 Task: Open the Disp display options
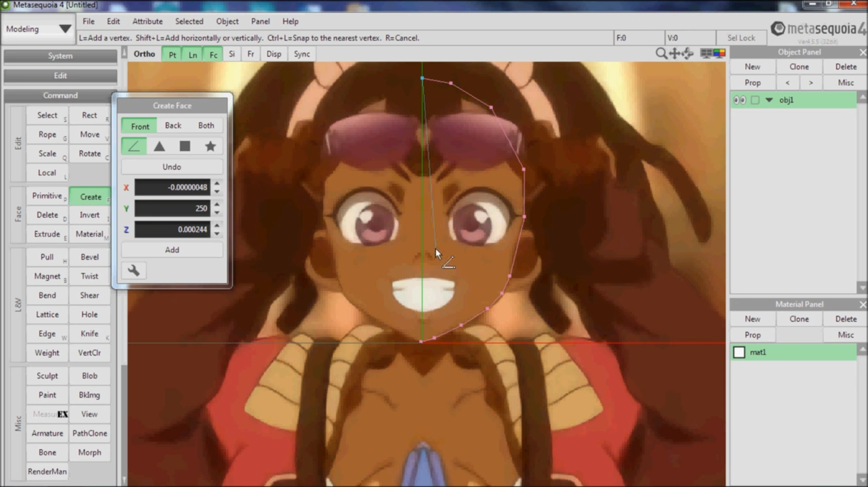pos(274,54)
